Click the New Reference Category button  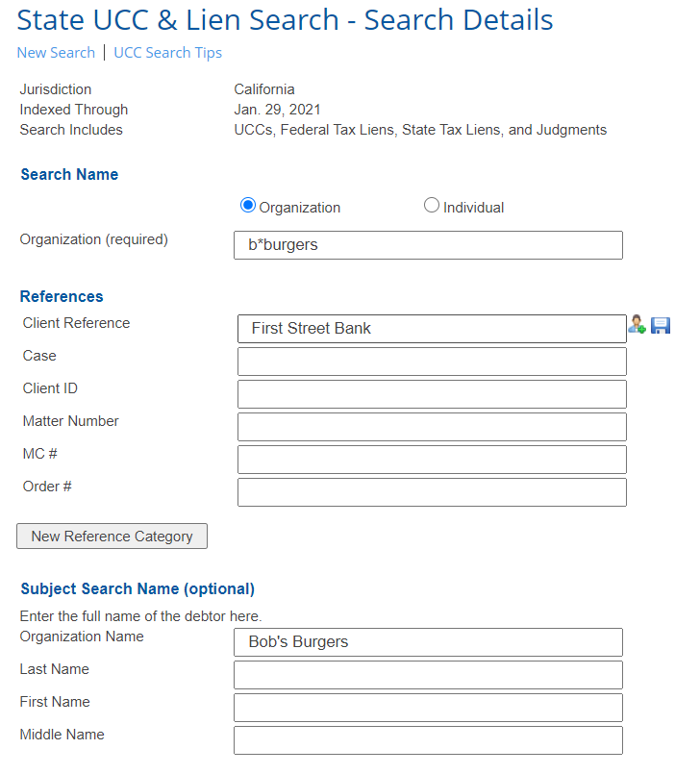point(112,537)
